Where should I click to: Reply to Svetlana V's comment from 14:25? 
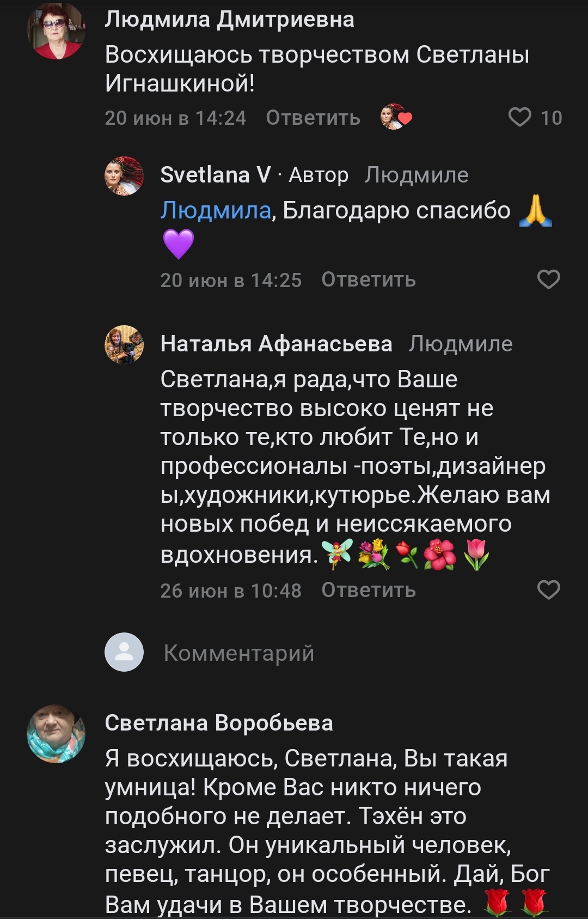369,279
